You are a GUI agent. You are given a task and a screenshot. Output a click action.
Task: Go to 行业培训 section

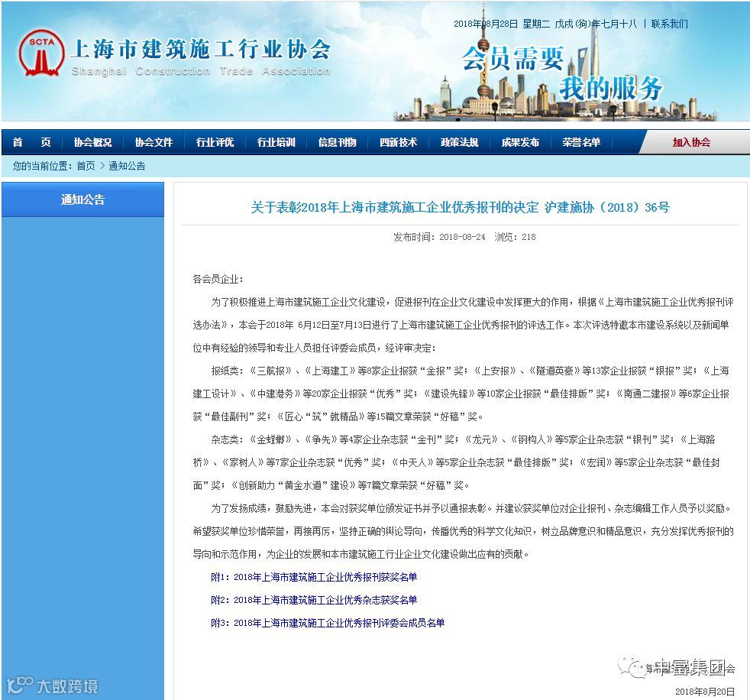tap(276, 142)
